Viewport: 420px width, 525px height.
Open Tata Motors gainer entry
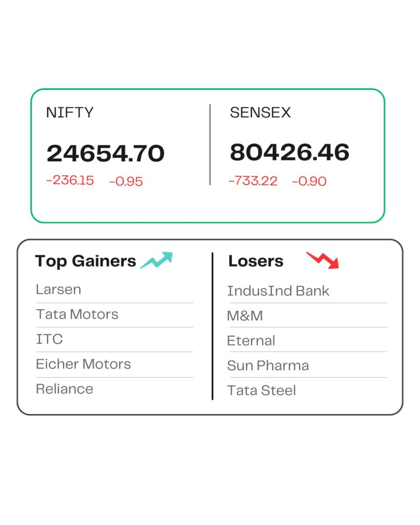pos(77,314)
